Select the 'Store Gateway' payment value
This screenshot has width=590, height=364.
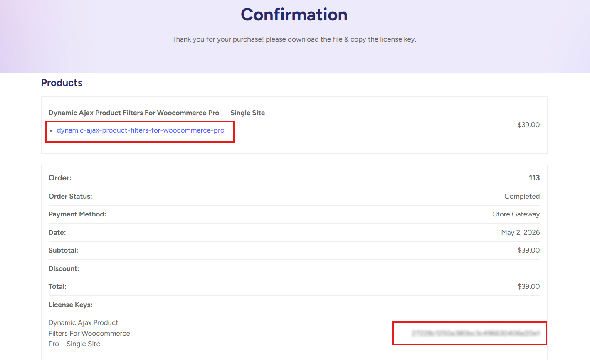[x=516, y=214]
